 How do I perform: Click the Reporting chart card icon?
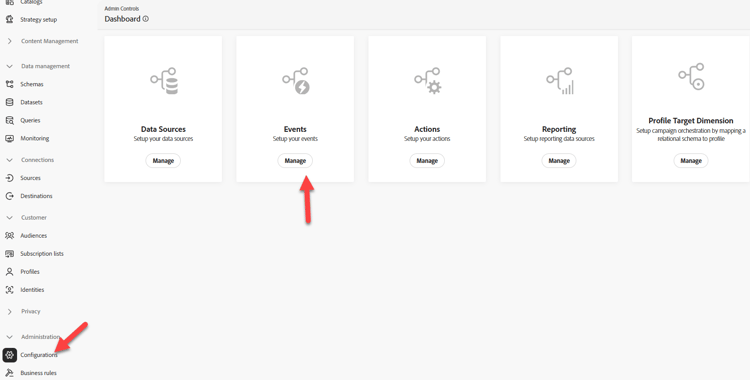tap(560, 81)
